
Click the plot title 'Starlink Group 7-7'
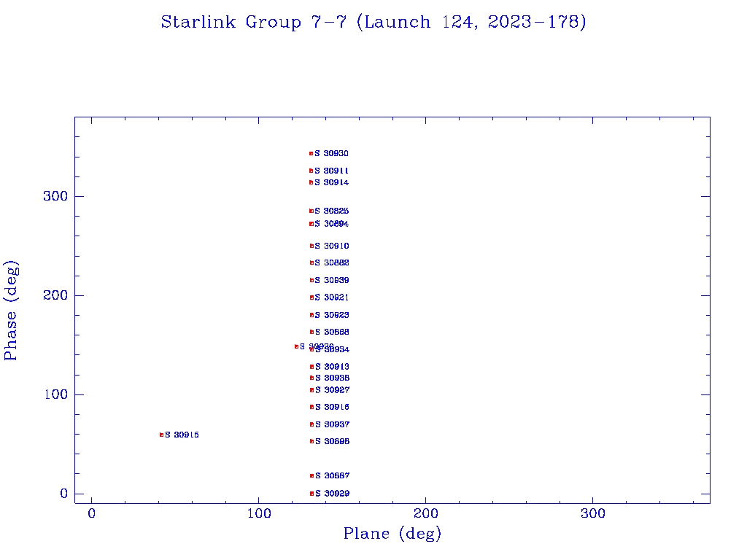coord(254,22)
